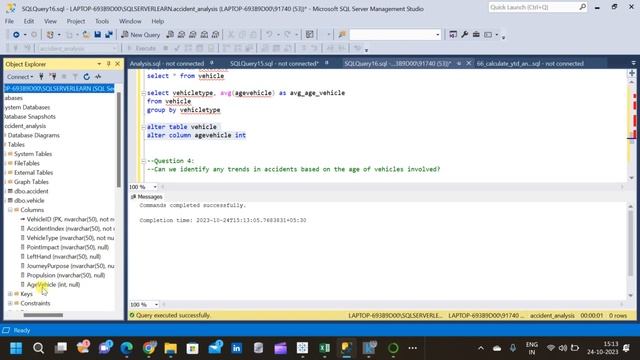Screen dimensions: 640x360
Task: Click the Connect plug icon in Object Explorer
Action: (41, 77)
